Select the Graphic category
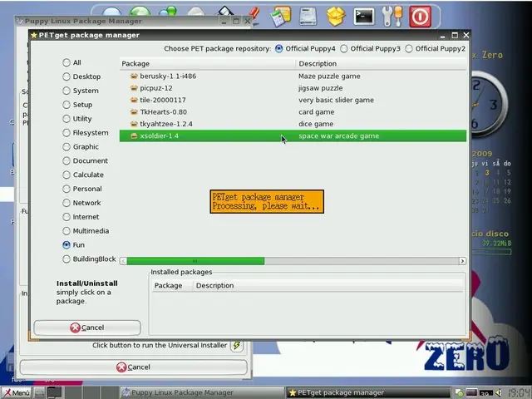 tap(81, 146)
